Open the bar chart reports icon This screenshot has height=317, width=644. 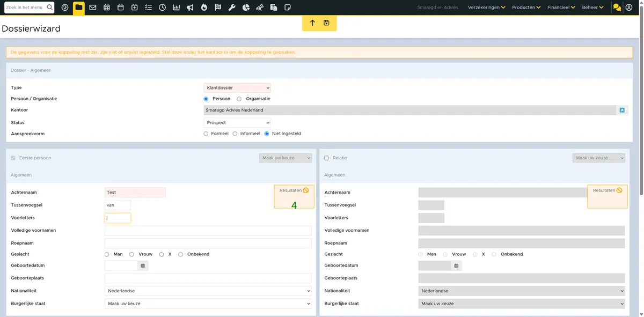177,8
